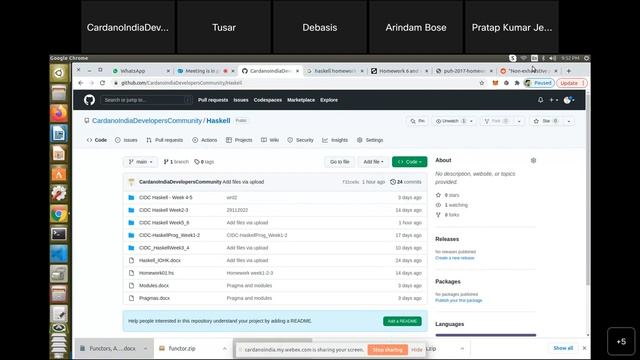Image resolution: width=640 pixels, height=360 pixels.
Task: Select the Actions tab
Action: (x=205, y=140)
